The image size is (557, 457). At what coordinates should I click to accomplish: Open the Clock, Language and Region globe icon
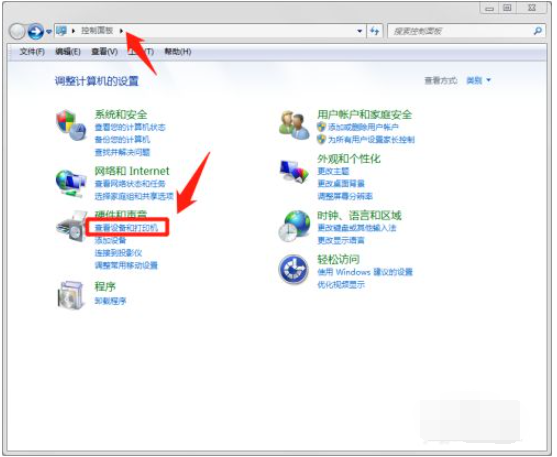click(294, 226)
